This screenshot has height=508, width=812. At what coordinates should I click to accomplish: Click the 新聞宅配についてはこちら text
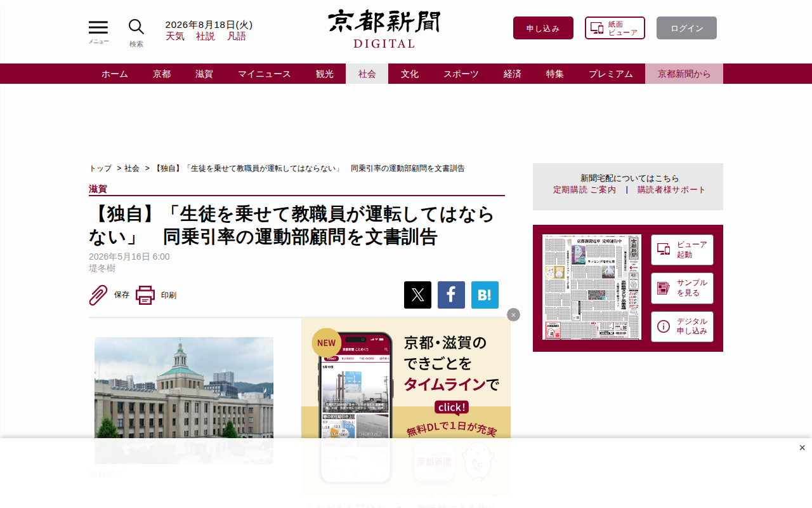click(629, 178)
